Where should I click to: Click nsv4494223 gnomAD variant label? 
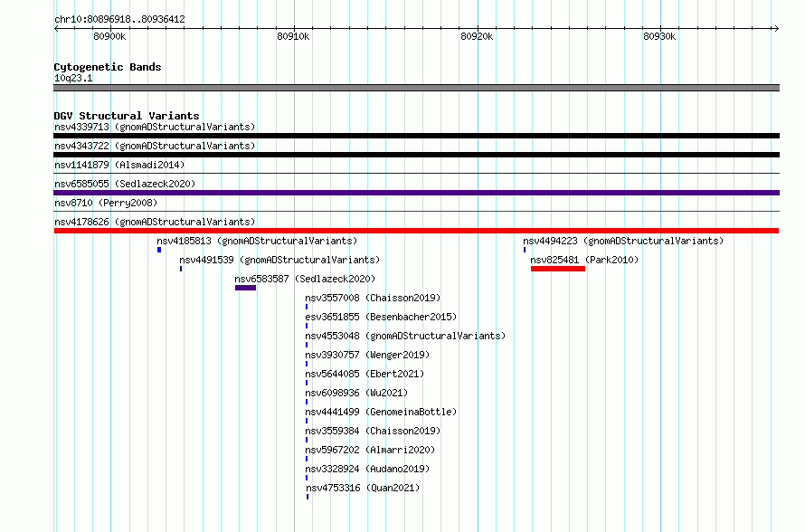(623, 241)
